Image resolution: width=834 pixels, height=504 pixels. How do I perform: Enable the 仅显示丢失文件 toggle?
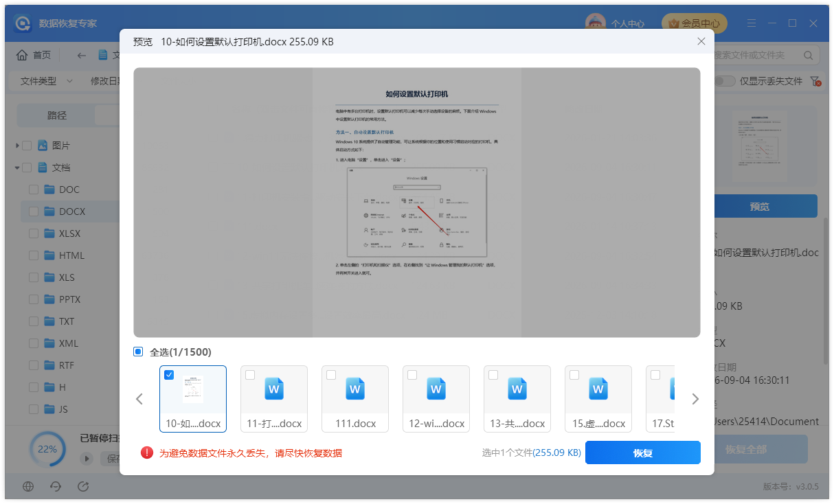click(x=724, y=81)
